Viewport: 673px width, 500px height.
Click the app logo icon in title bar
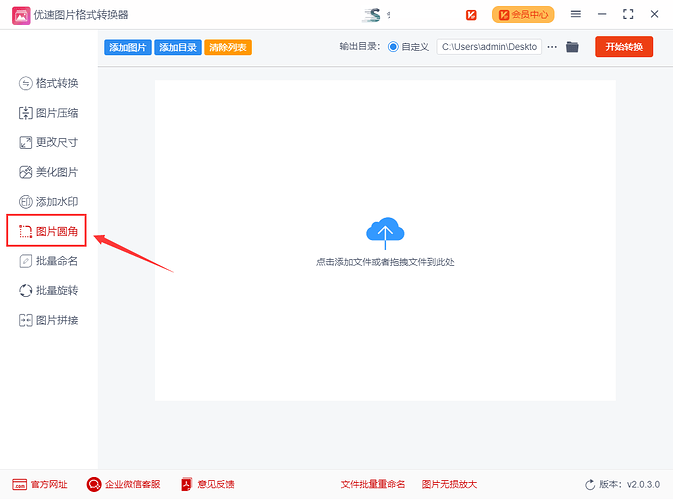coord(21,15)
